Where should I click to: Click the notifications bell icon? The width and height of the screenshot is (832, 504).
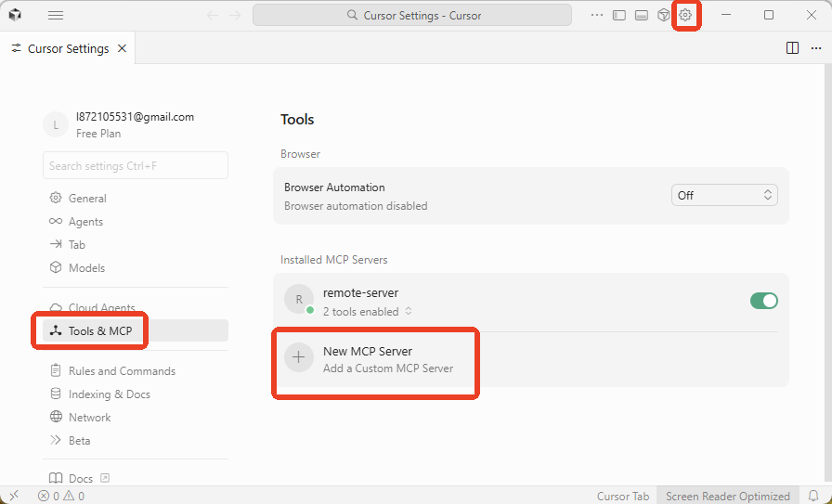pyautogui.click(x=813, y=496)
